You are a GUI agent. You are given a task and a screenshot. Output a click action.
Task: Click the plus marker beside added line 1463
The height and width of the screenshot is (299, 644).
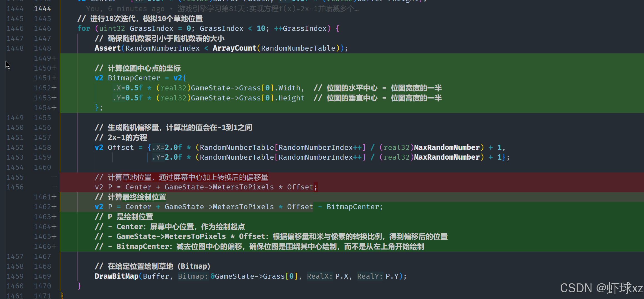(54, 217)
